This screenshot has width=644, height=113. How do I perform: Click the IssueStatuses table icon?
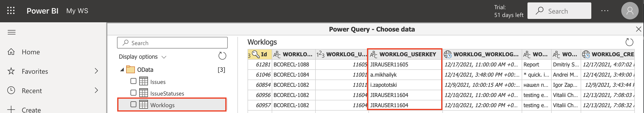[x=144, y=93]
